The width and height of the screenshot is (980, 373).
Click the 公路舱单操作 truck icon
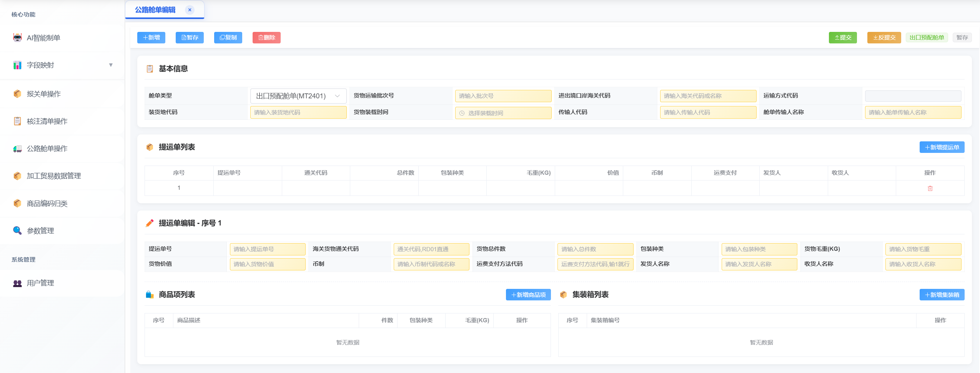coord(17,149)
